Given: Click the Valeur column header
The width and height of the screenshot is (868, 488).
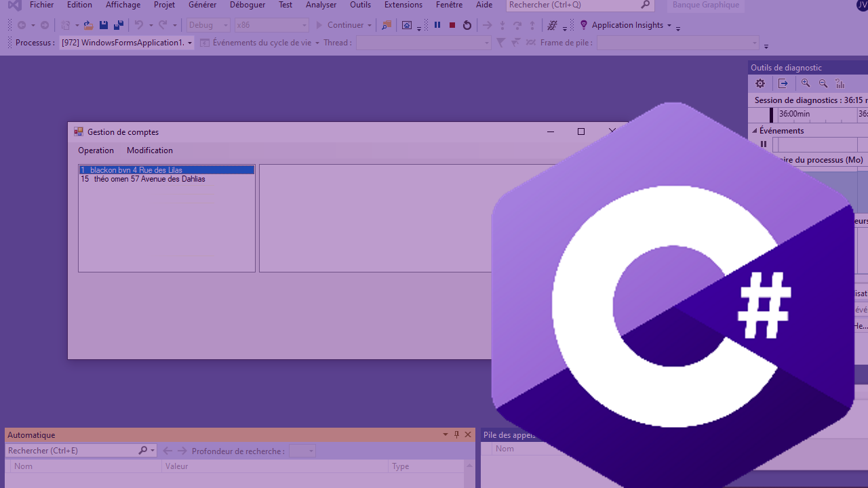Looking at the screenshot, I should coord(275,466).
